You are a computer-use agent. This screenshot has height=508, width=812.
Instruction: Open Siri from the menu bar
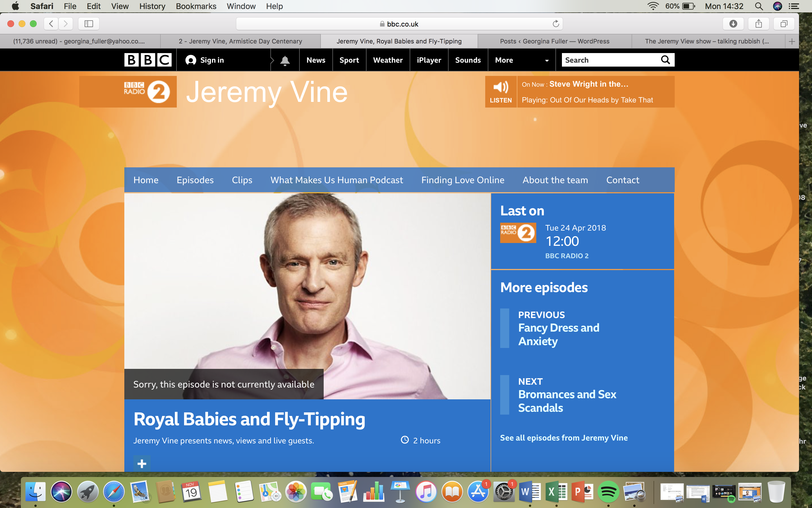click(x=777, y=6)
